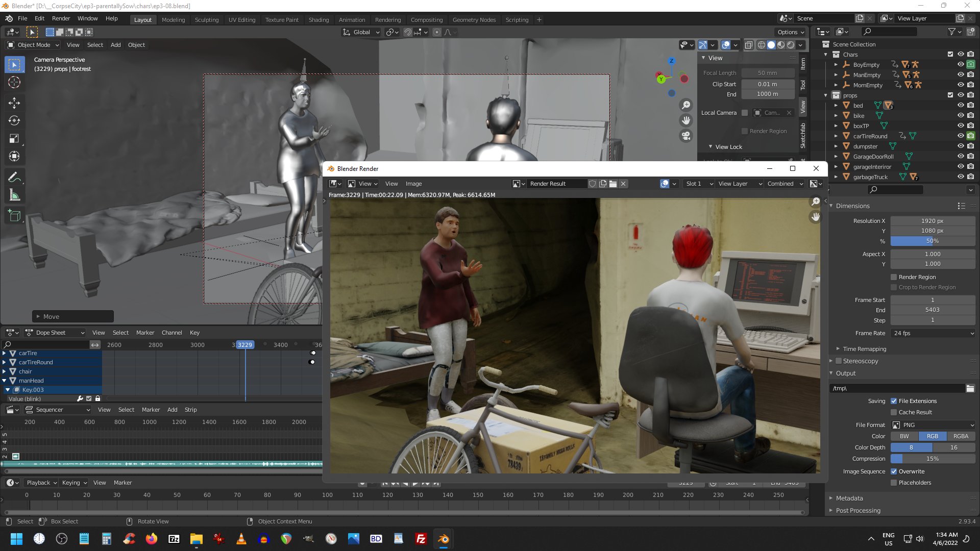Switch to the Shading workspace tab
Image resolution: width=980 pixels, height=551 pixels.
point(318,20)
